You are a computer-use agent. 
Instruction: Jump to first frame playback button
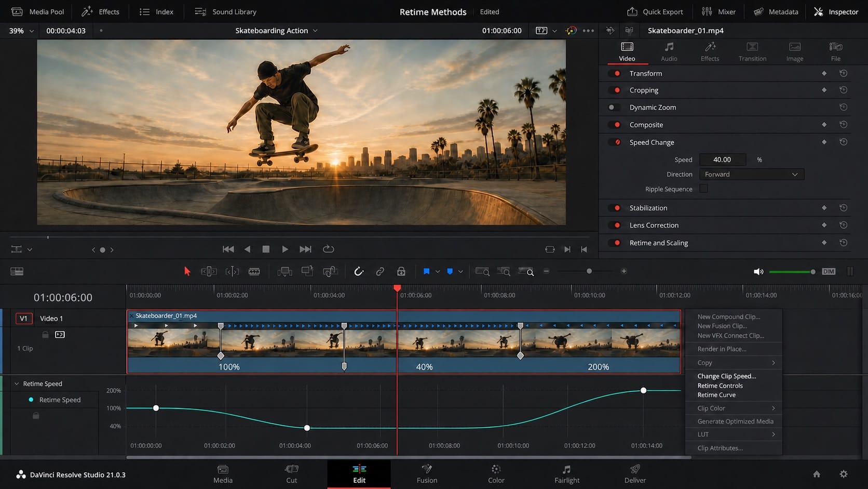click(228, 249)
